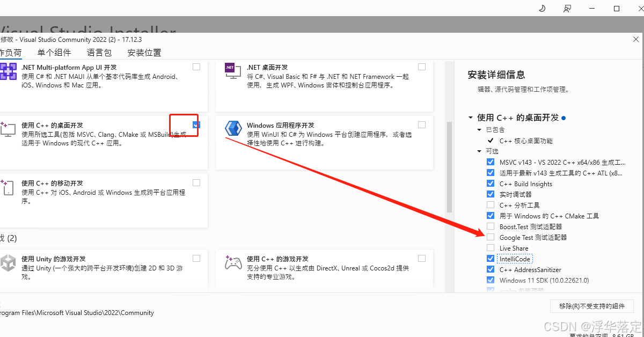
Task: Switch to the 单个组件 tab
Action: (54, 53)
